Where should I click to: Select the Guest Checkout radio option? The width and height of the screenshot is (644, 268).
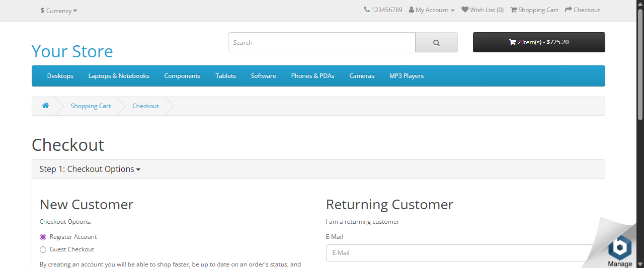point(43,249)
